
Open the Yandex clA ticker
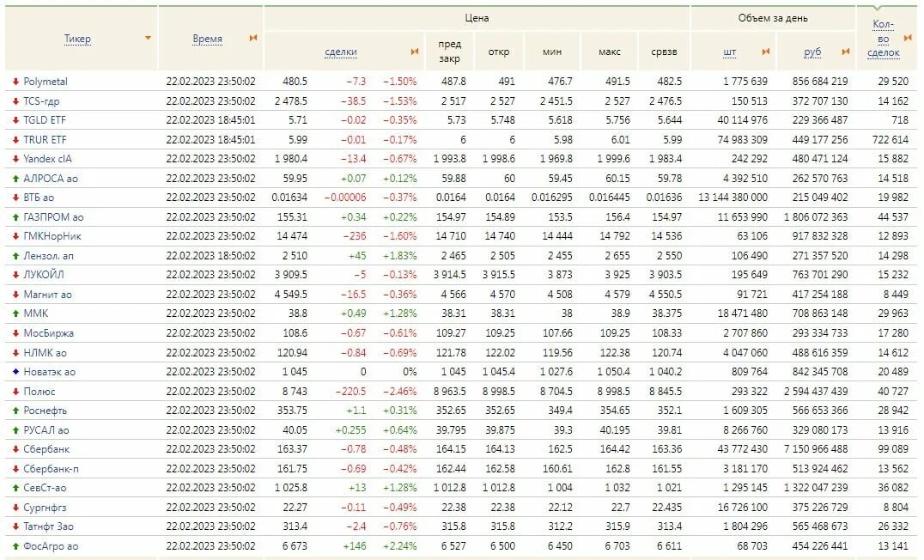point(48,159)
